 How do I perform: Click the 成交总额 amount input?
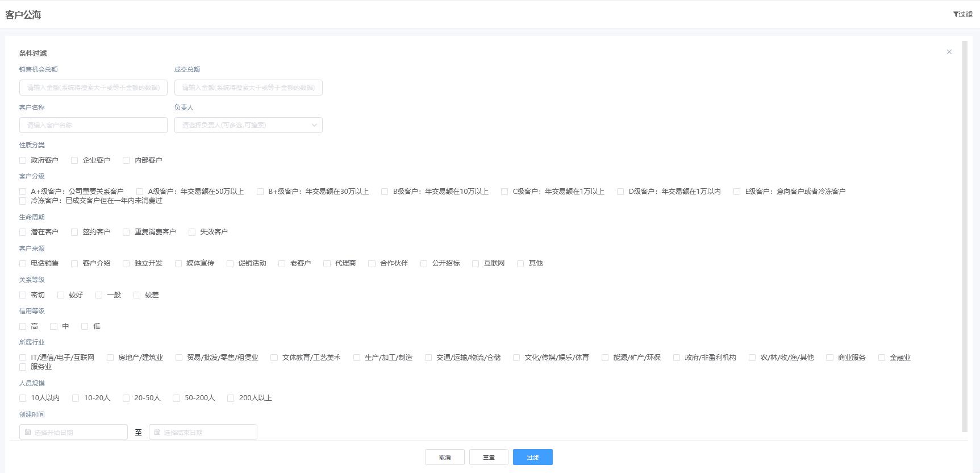point(248,88)
